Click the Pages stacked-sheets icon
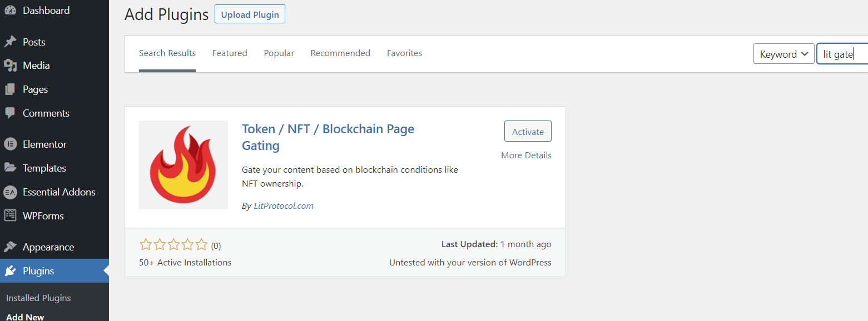 point(11,89)
